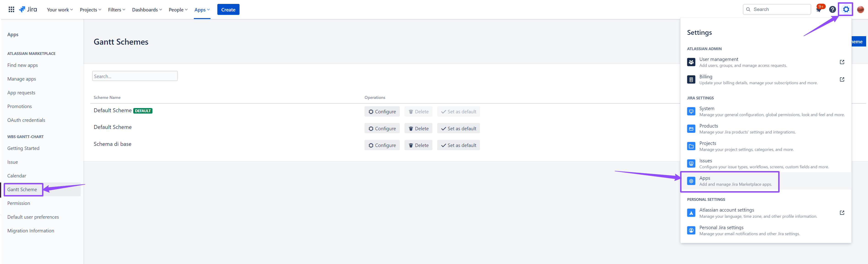Open the Dashboards dropdown
This screenshot has height=264, width=868.
point(146,10)
